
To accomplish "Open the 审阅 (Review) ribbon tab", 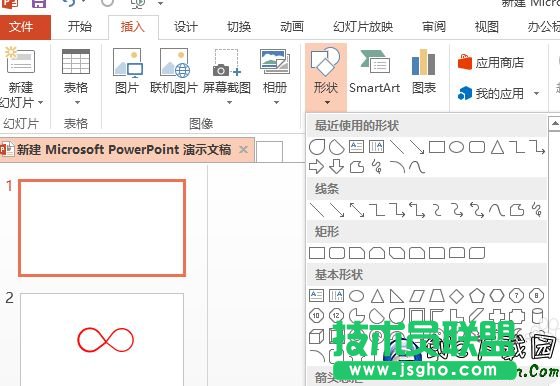I will coord(434,27).
